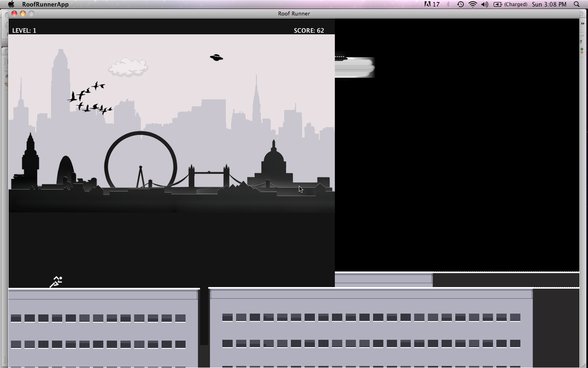Click the double chevron overflow arrow
Viewport: 588px width, 368px height.
pos(583,24)
